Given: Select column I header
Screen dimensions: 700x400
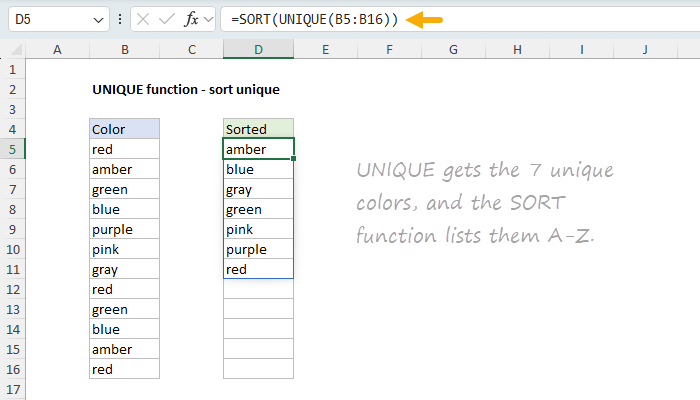Looking at the screenshot, I should pos(581,50).
